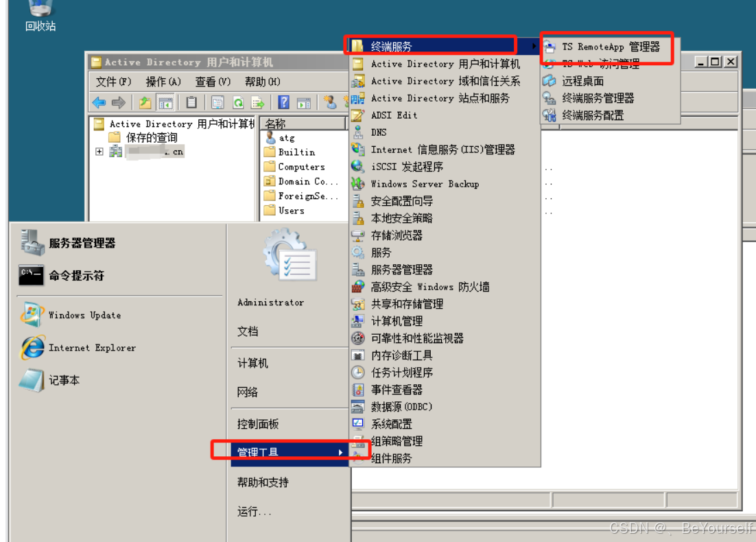Open 组策略管理
The width and height of the screenshot is (756, 542).
(x=444, y=440)
